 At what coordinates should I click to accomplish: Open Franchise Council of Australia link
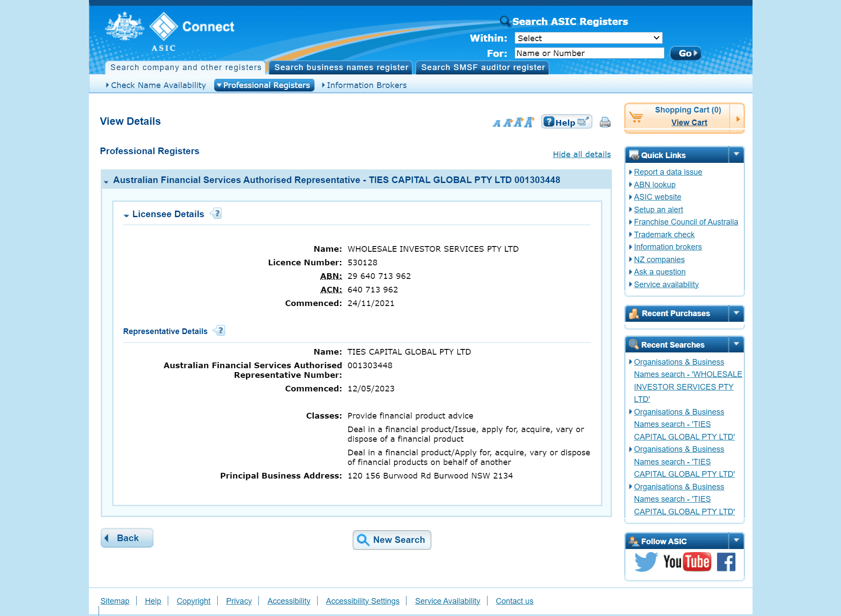point(686,222)
